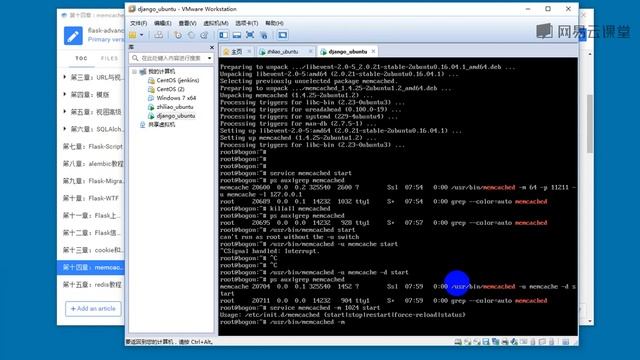640x360 pixels.
Task: Click inside the VM terminal console
Action: coord(398,196)
